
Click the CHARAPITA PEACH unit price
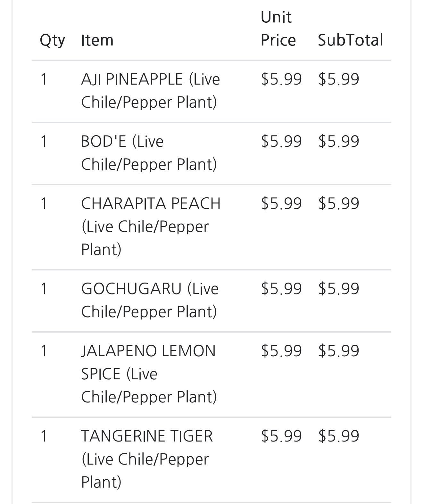pos(281,203)
